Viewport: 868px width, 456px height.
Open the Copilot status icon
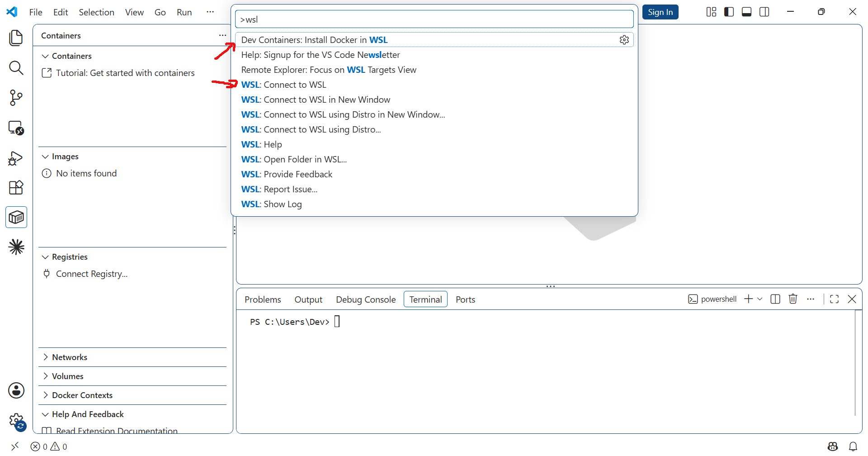point(833,446)
